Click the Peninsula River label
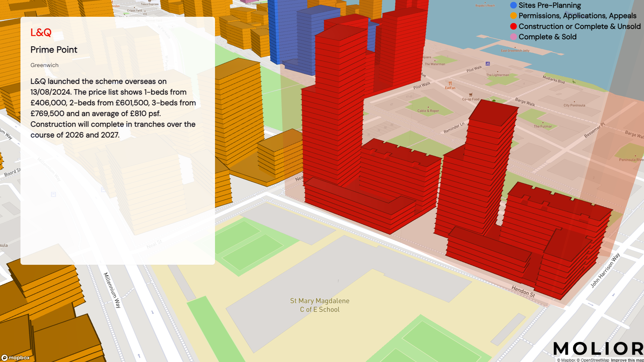 pos(631,160)
